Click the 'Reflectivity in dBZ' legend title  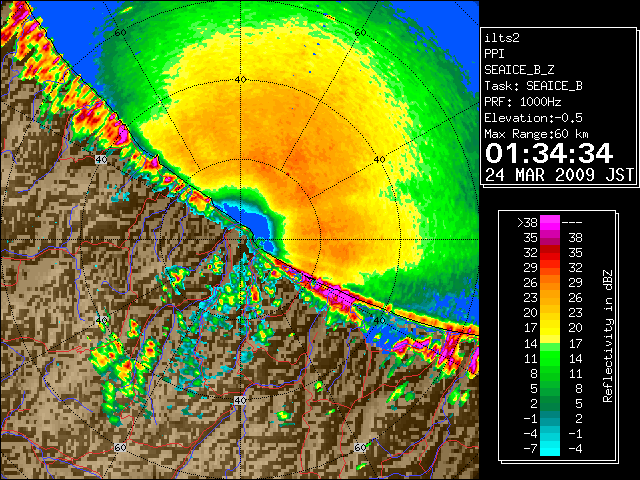[607, 336]
